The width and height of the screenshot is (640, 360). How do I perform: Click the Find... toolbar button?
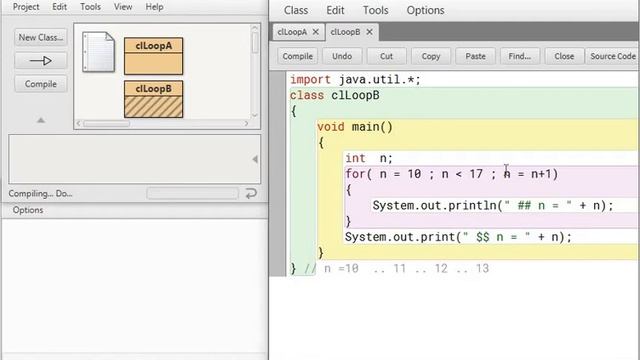click(x=520, y=56)
